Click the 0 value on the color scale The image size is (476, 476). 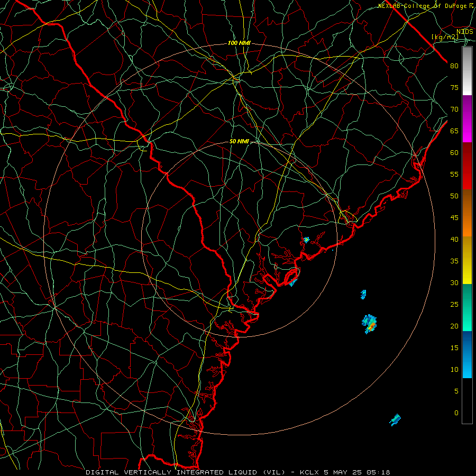(456, 413)
